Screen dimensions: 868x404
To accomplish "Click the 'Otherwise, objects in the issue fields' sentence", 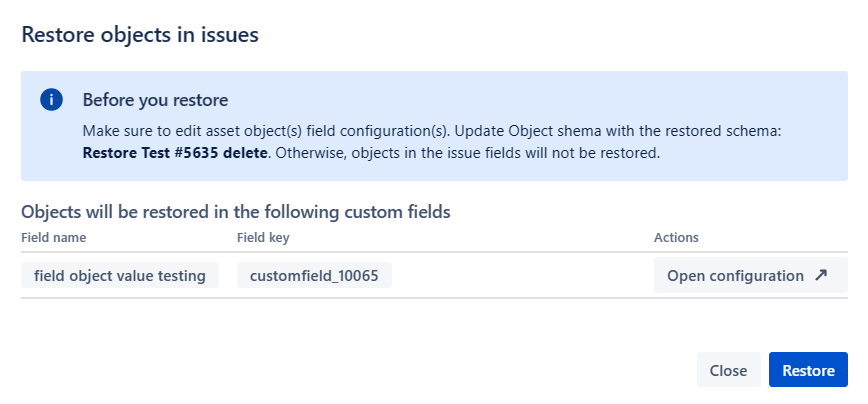I will (x=468, y=153).
